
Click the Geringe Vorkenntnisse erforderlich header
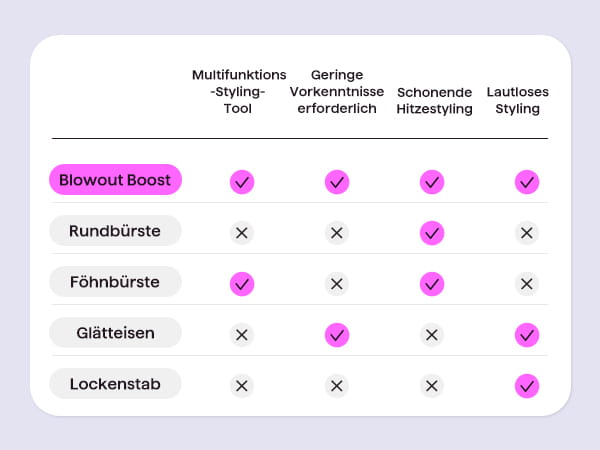[337, 91]
